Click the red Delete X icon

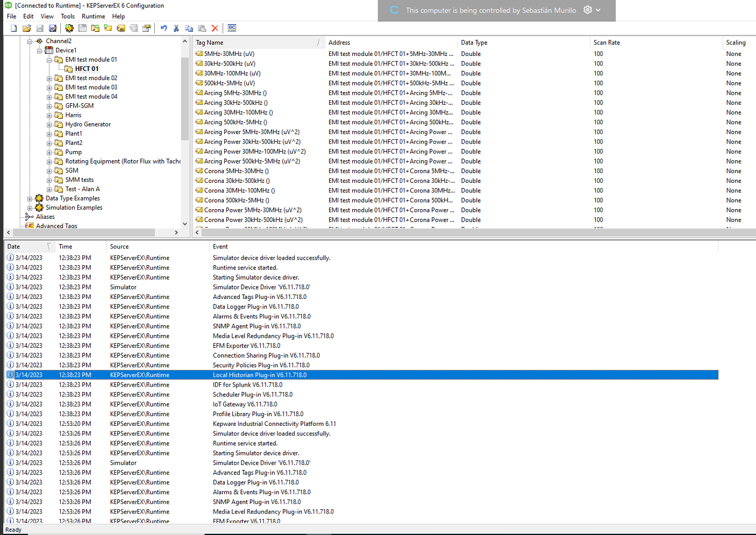(x=215, y=28)
